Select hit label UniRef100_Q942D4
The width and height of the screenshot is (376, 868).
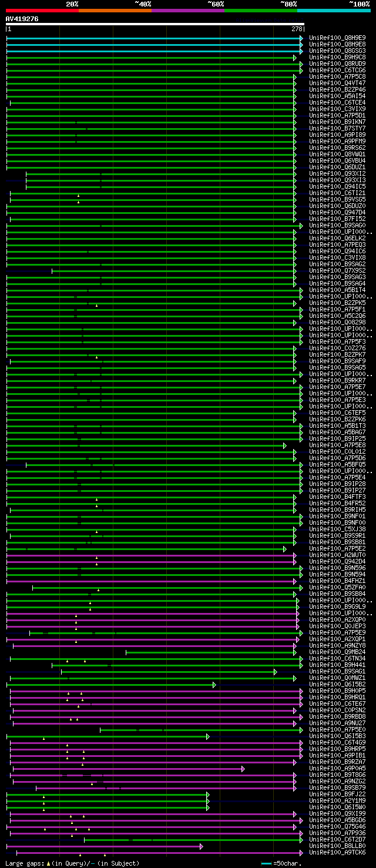point(337,561)
